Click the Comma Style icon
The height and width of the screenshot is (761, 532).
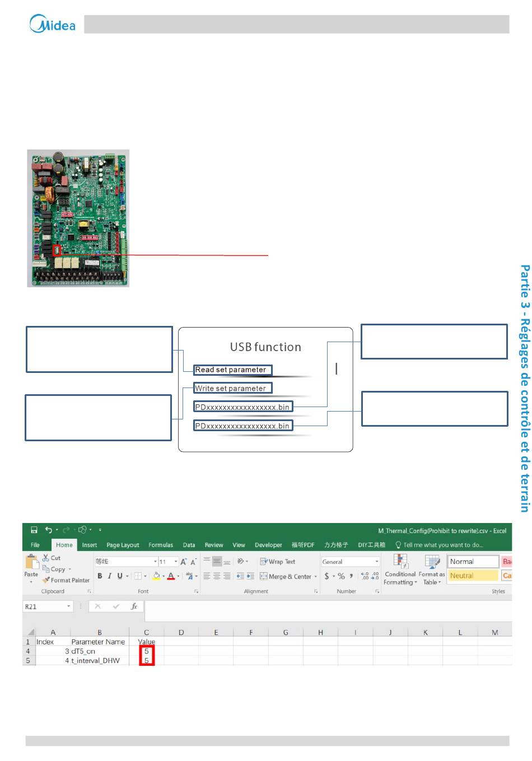point(351,576)
